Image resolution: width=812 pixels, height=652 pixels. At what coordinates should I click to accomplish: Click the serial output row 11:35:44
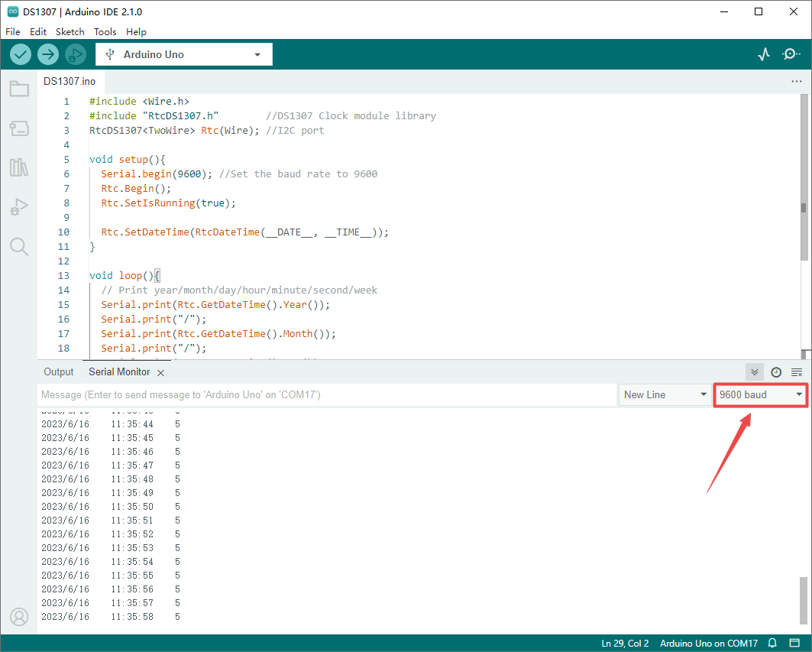pos(111,424)
